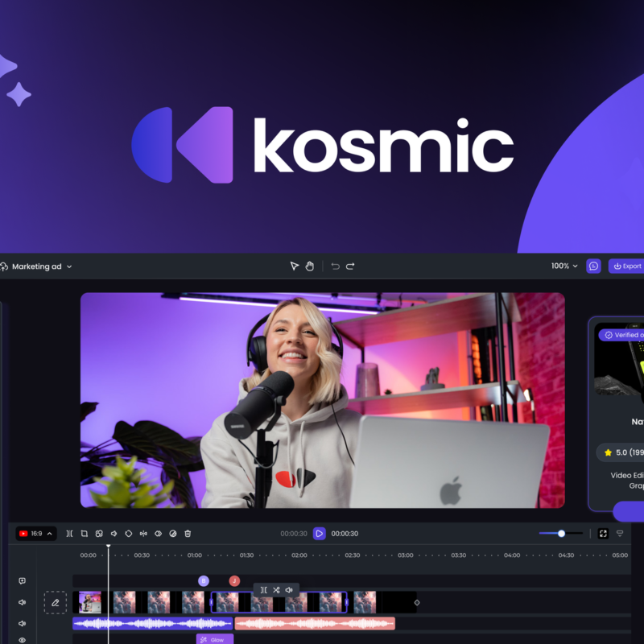Click the add comment track icon
Screen dimensions: 644x644
[x=23, y=580]
